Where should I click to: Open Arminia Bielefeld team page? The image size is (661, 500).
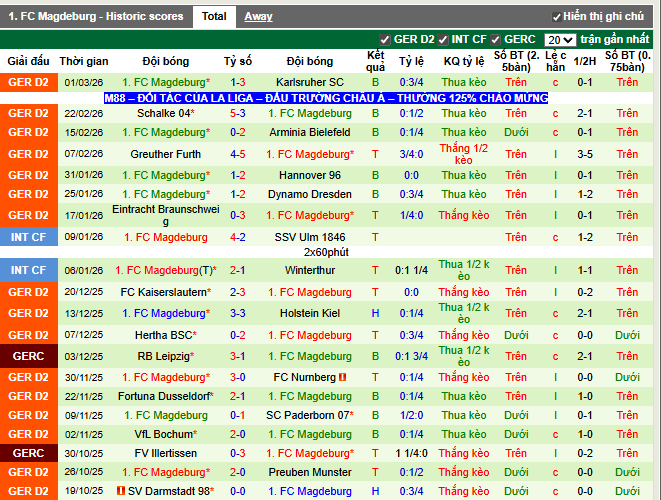pyautogui.click(x=310, y=132)
